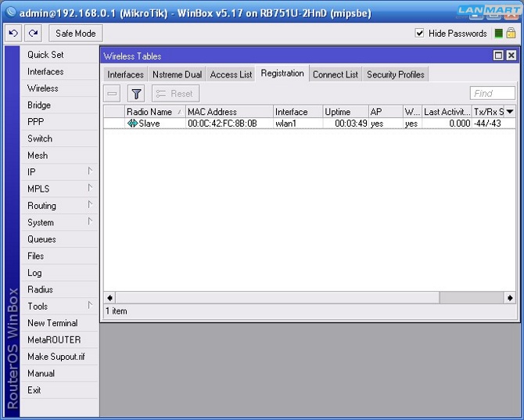
Task: Click the Last Activity value 0.000
Action: click(x=460, y=124)
